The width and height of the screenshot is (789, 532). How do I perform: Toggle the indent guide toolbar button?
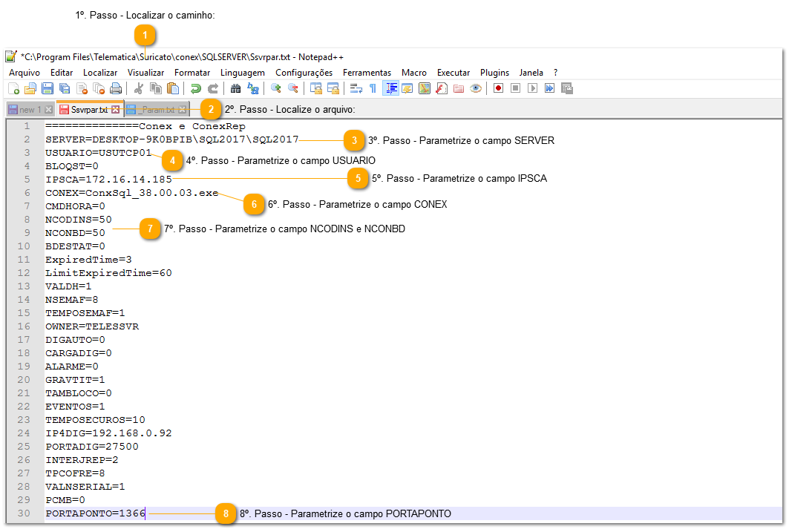click(x=391, y=88)
